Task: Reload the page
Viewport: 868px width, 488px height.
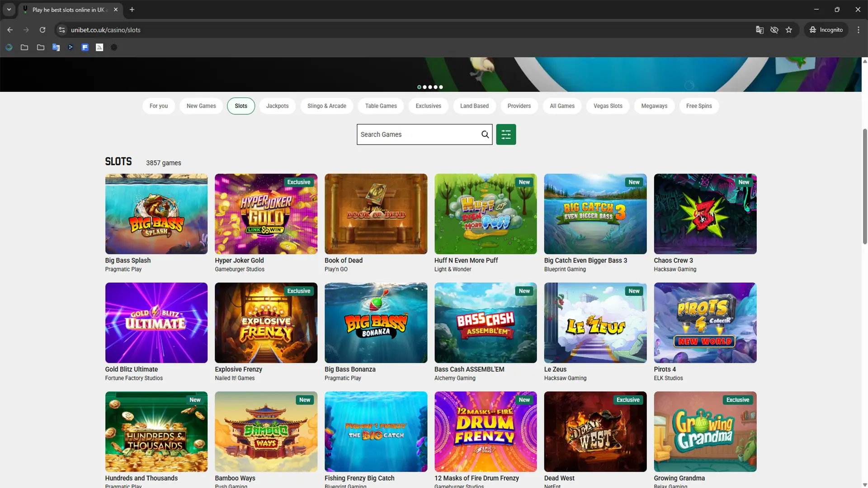Action: [x=42, y=30]
